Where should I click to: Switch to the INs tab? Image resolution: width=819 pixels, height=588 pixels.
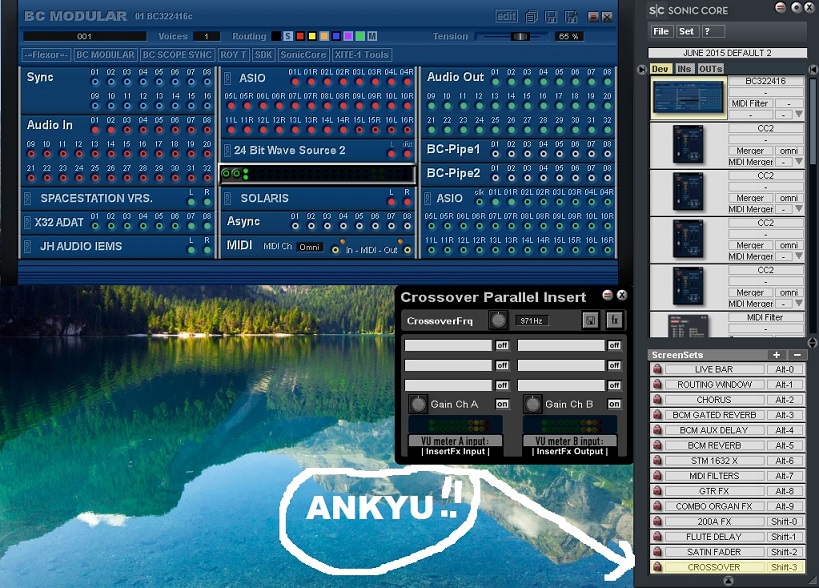point(684,69)
